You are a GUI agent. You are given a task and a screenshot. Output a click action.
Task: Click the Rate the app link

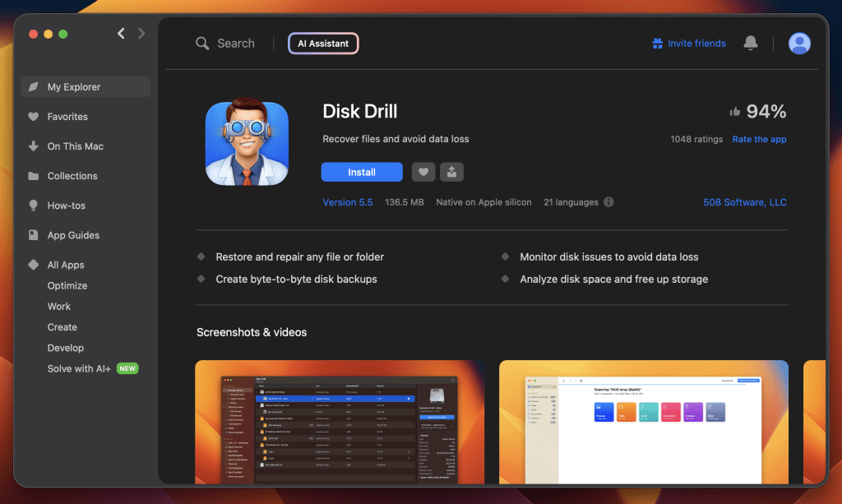pos(759,139)
